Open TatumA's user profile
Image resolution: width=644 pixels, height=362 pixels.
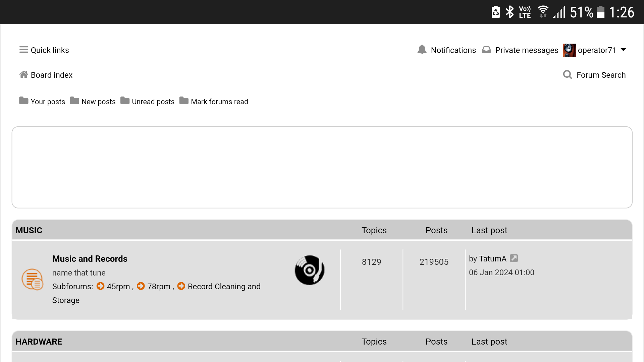492,259
